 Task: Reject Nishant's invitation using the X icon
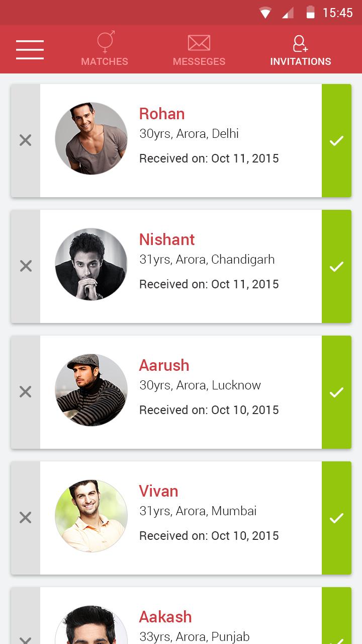coord(26,266)
